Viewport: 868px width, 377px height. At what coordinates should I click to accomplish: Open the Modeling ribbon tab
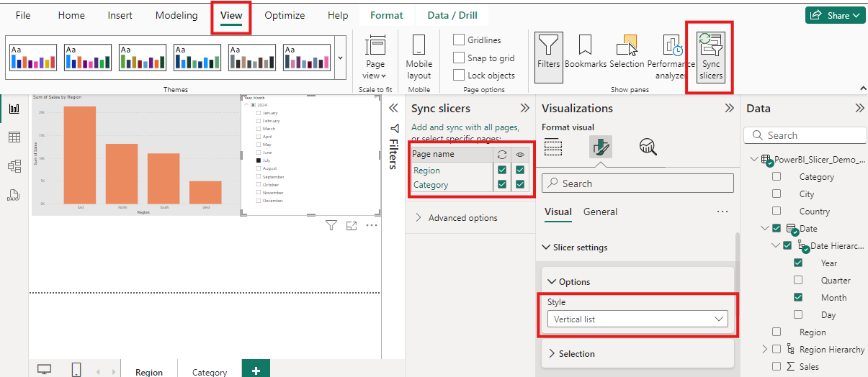tap(176, 15)
